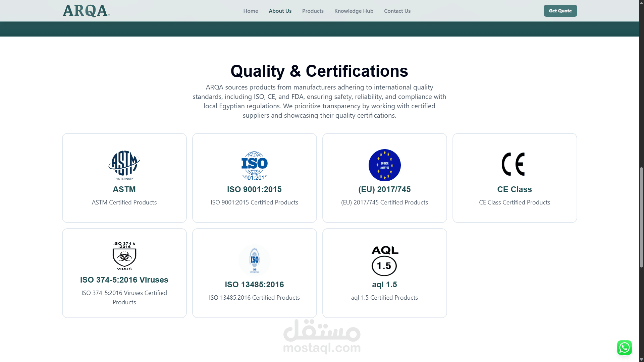The width and height of the screenshot is (644, 362).
Task: Click the ARQA logo in header
Action: click(86, 11)
